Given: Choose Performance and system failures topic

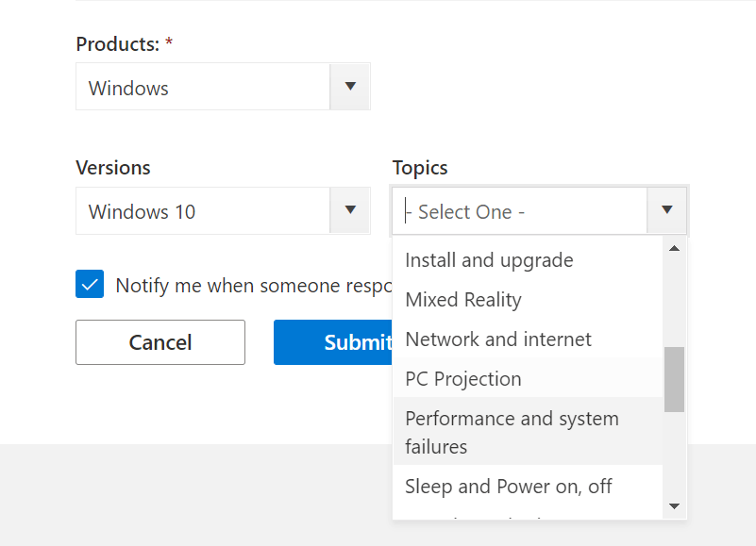Looking at the screenshot, I should click(528, 432).
